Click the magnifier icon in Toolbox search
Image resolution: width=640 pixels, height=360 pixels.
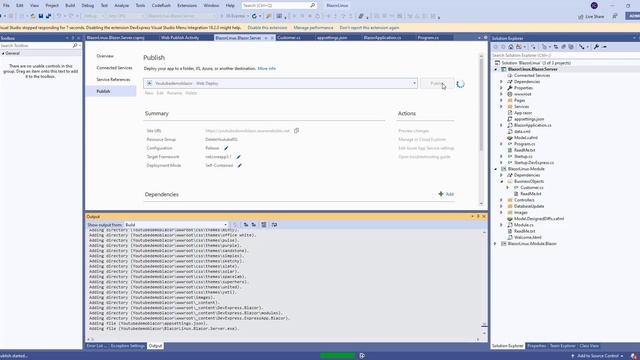pyautogui.click(x=75, y=46)
